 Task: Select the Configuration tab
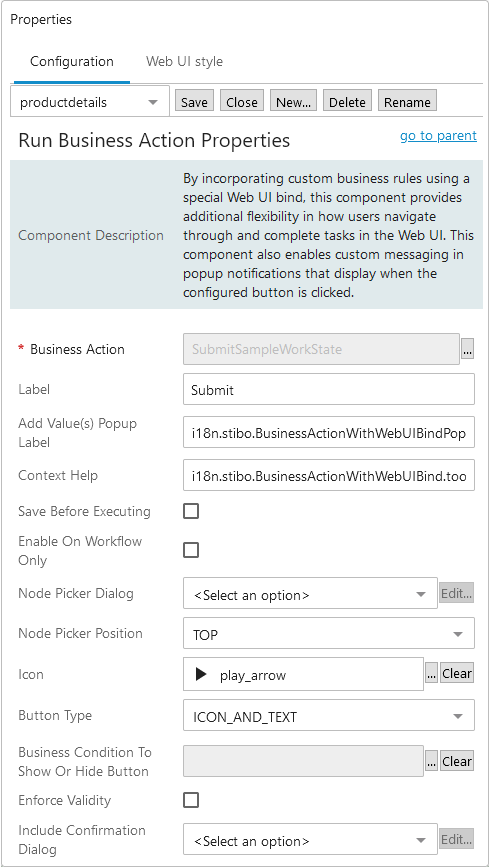click(x=72, y=61)
